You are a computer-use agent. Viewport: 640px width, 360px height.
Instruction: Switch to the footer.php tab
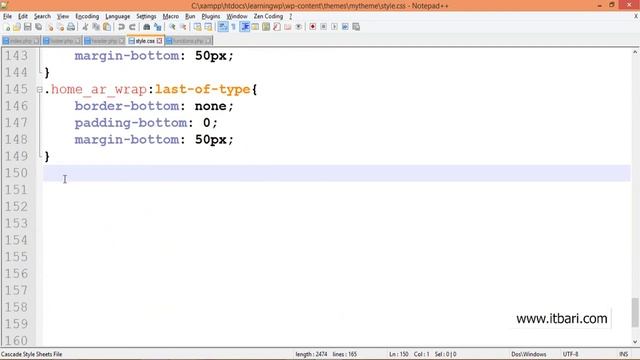pos(62,41)
